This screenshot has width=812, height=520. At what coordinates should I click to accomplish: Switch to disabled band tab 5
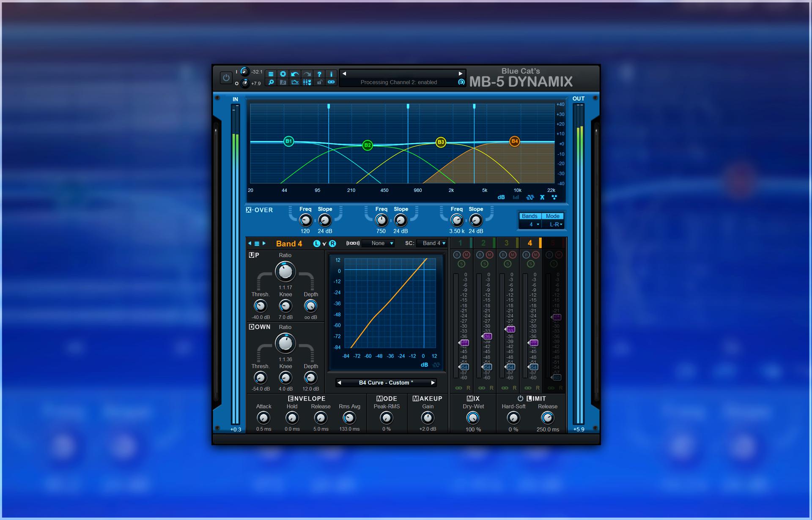554,243
